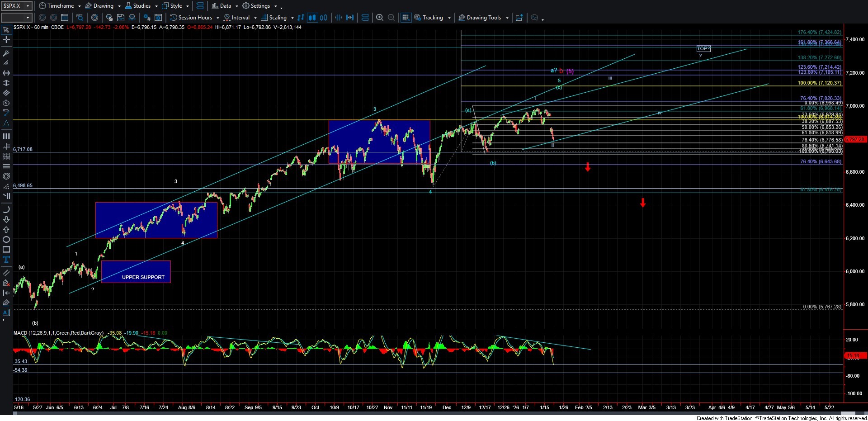Click the zoom in magnifier icon
This screenshot has width=868, height=421.
(380, 18)
